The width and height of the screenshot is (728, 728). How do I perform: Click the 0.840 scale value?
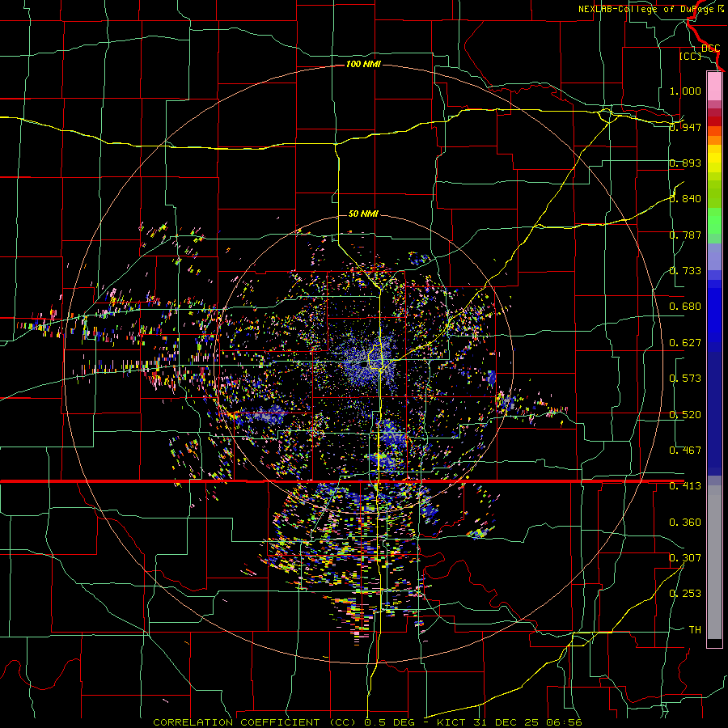pyautogui.click(x=685, y=199)
